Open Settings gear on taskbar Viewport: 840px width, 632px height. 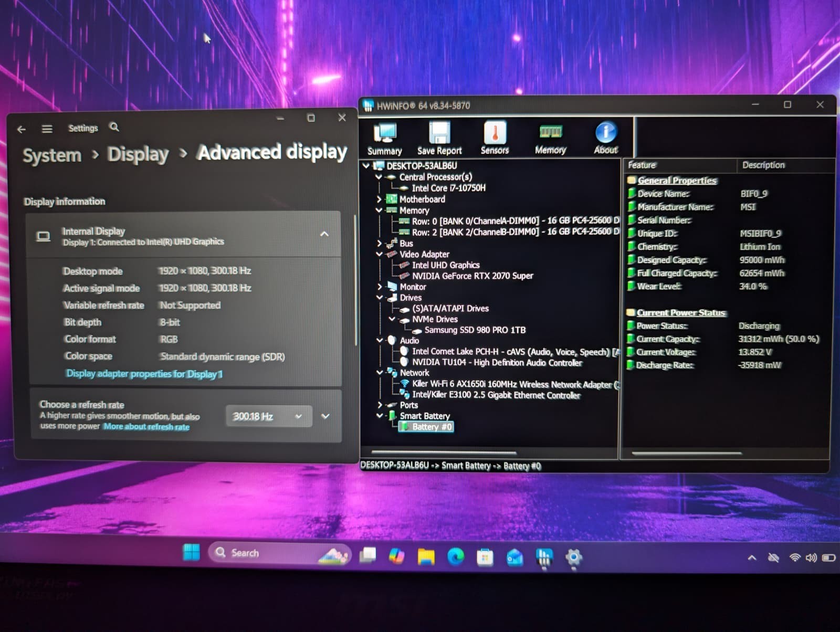pyautogui.click(x=573, y=557)
